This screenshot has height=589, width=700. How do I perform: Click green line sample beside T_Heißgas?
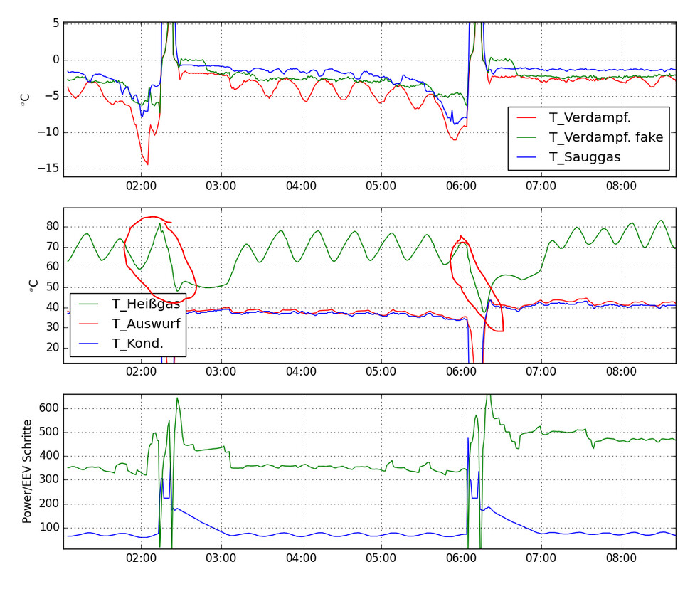pyautogui.click(x=89, y=304)
